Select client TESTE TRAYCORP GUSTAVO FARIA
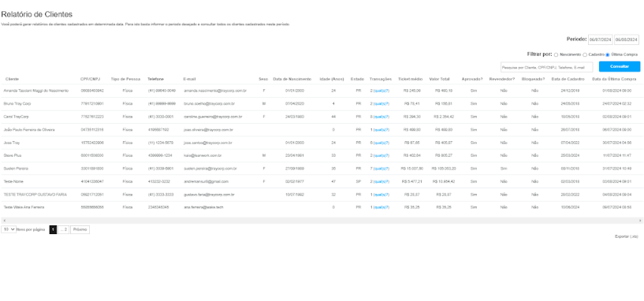 pyautogui.click(x=35, y=195)
